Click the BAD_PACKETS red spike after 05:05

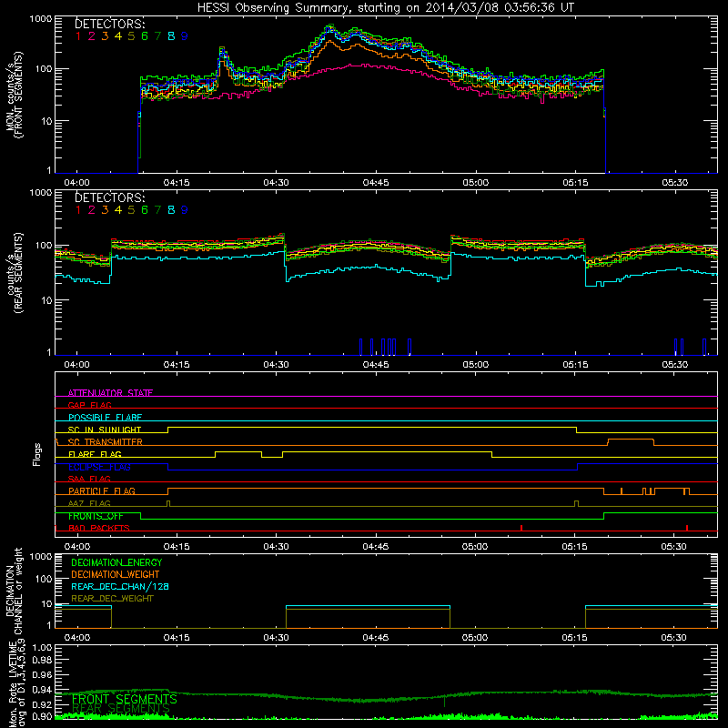click(x=521, y=528)
